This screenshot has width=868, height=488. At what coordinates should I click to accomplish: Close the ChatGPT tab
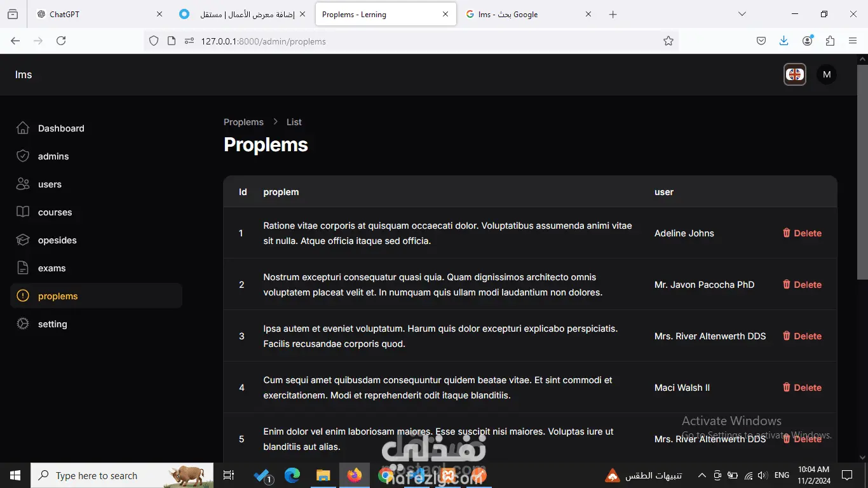click(159, 14)
